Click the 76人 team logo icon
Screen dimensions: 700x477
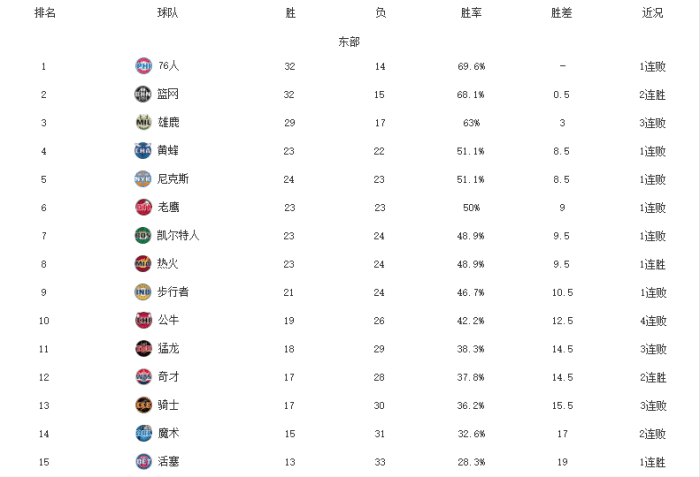pyautogui.click(x=142, y=66)
